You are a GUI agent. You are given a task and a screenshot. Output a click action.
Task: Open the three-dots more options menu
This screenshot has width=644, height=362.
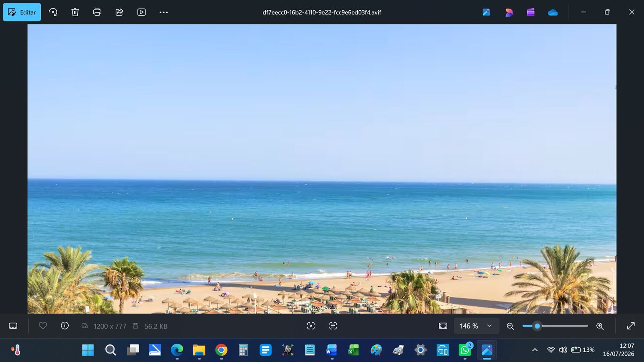[164, 12]
